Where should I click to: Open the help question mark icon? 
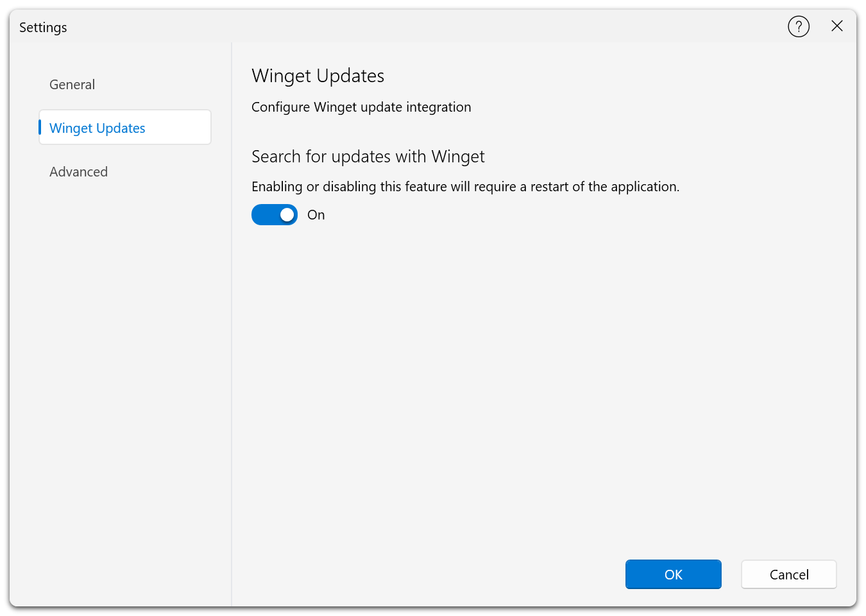tap(799, 27)
